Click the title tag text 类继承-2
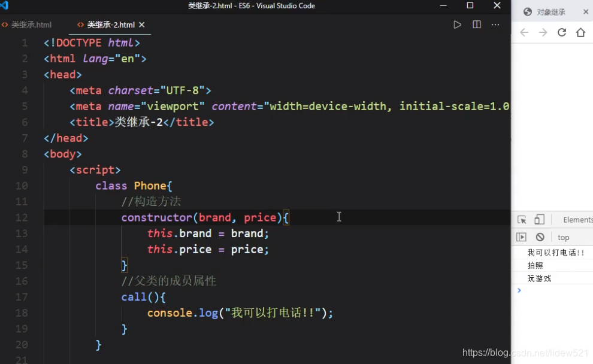 139,122
